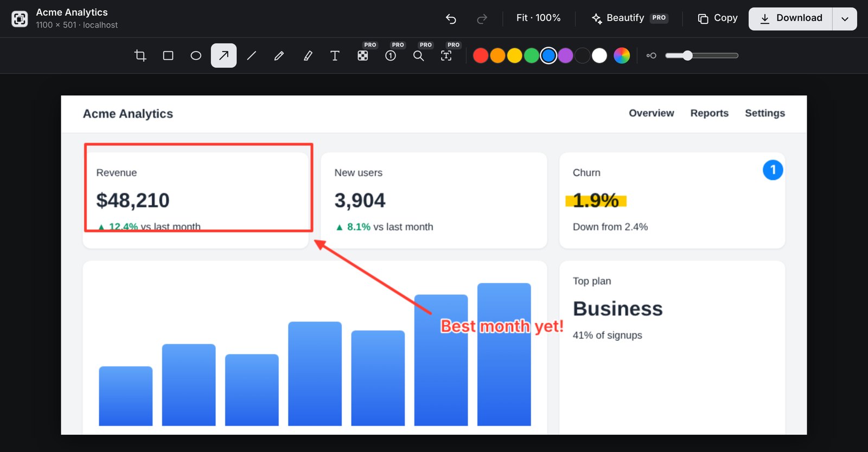Pick the black color swatch

pos(582,55)
